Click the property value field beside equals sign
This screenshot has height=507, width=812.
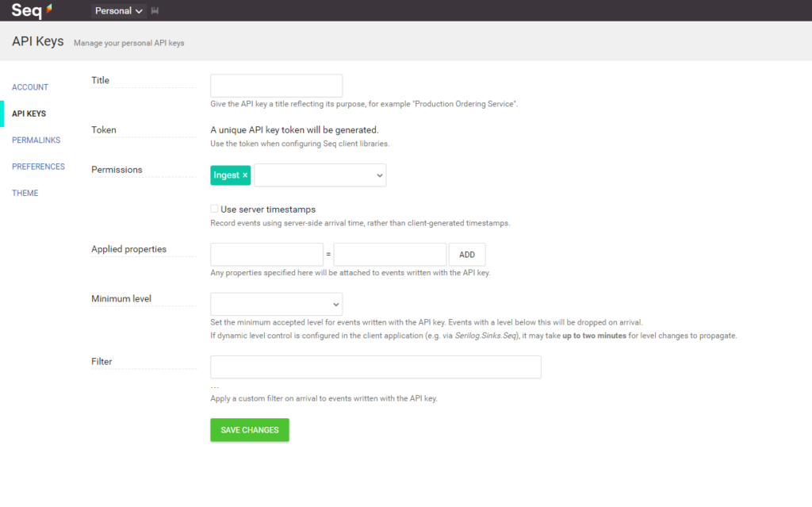[389, 254]
